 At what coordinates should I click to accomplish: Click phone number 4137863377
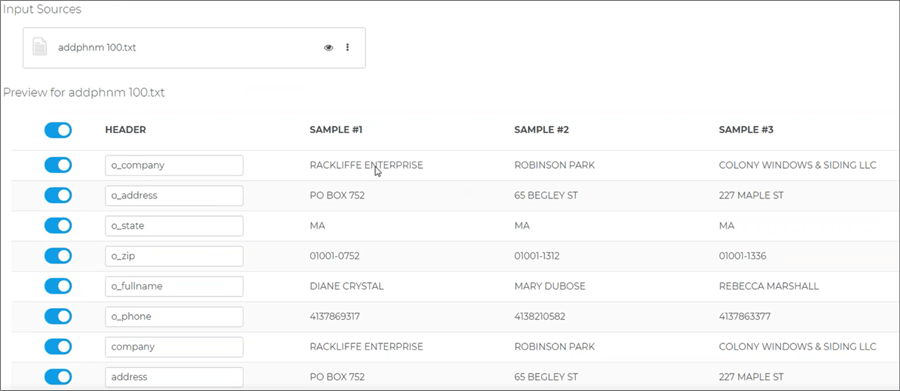coord(744,316)
